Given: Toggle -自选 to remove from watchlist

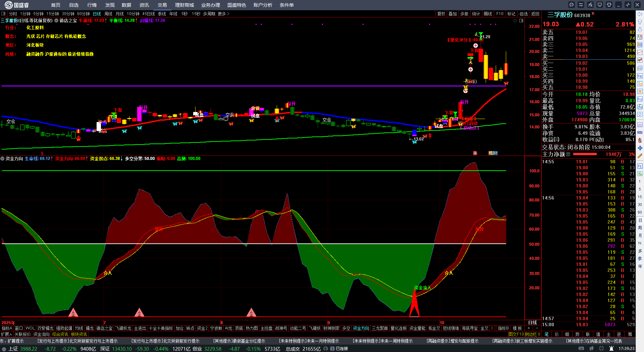Looking at the screenshot, I should [x=523, y=14].
